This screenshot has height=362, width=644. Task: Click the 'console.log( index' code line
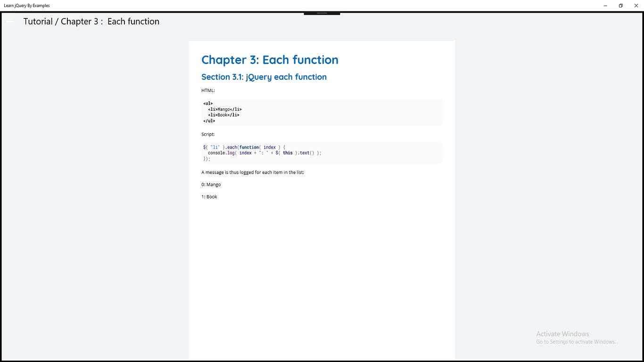264,153
